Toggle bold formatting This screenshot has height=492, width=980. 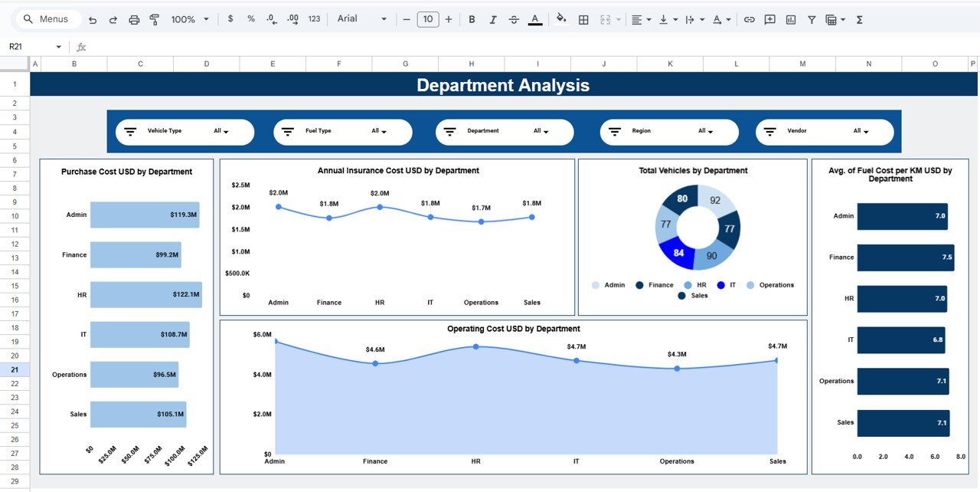[x=472, y=20]
